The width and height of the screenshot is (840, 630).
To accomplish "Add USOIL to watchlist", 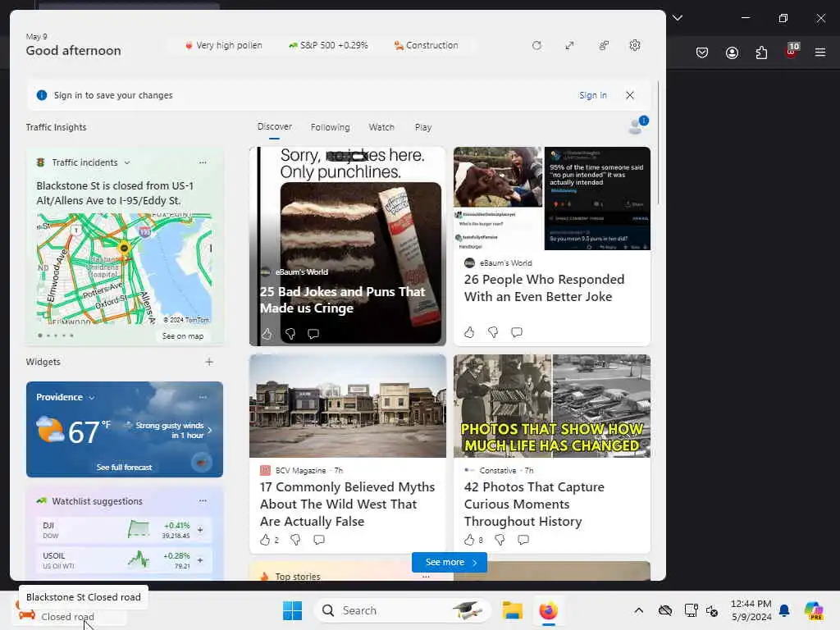I will pos(200,560).
